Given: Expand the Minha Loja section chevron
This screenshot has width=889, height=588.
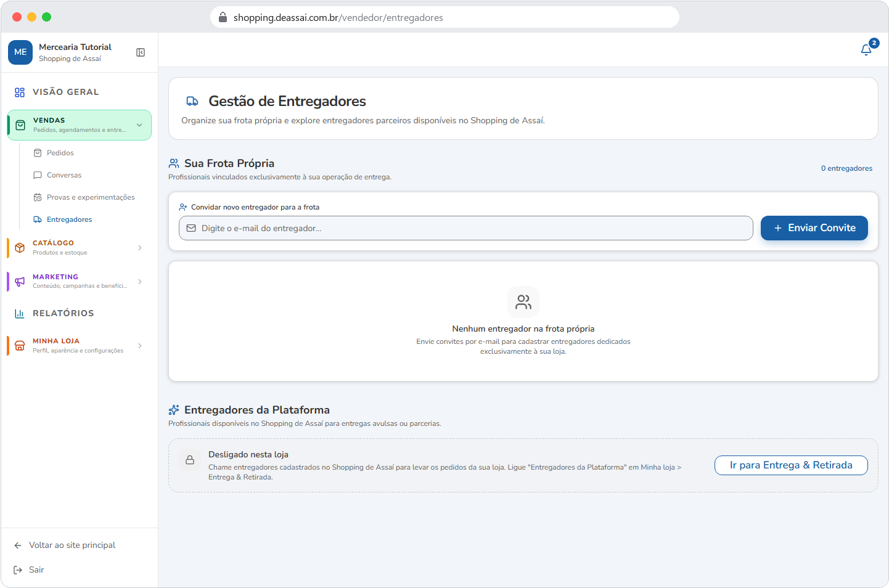Looking at the screenshot, I should 140,346.
